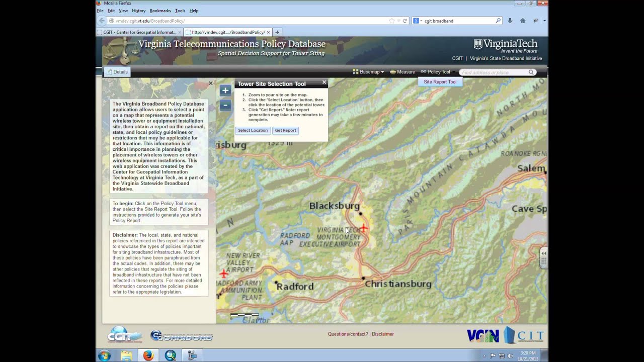The image size is (644, 362).
Task: Open the CGIT header link
Action: 457,58
